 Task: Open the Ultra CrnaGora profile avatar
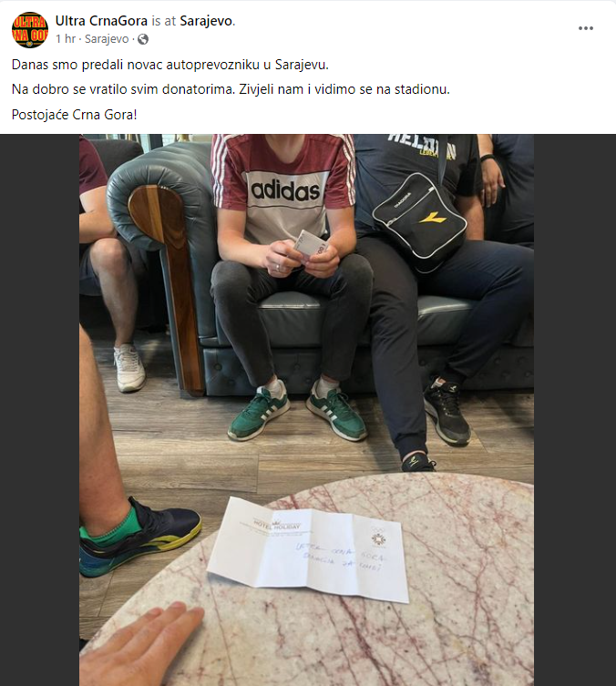pos(30,30)
